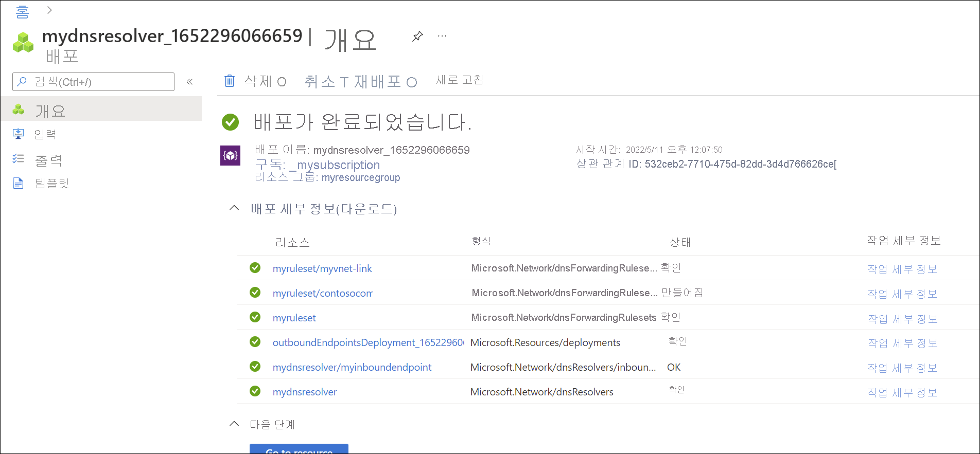Image resolution: width=980 pixels, height=454 pixels.
Task: Sort by the 형식 column header
Action: [x=481, y=241]
